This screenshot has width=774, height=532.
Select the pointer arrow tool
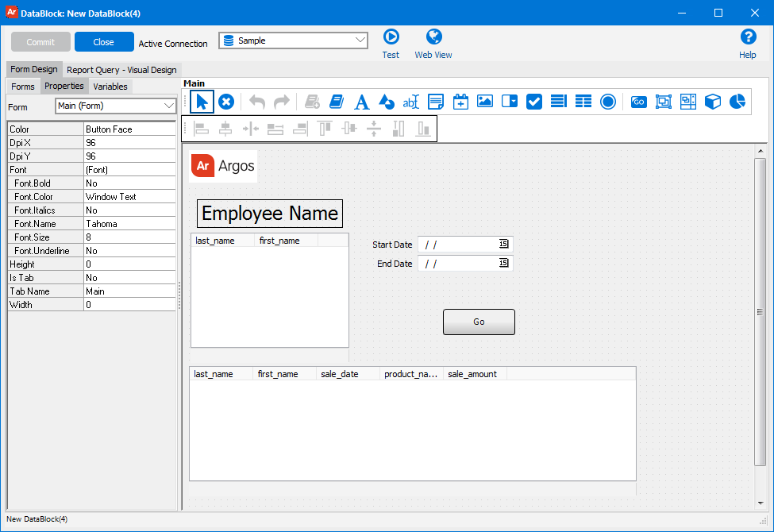click(202, 102)
